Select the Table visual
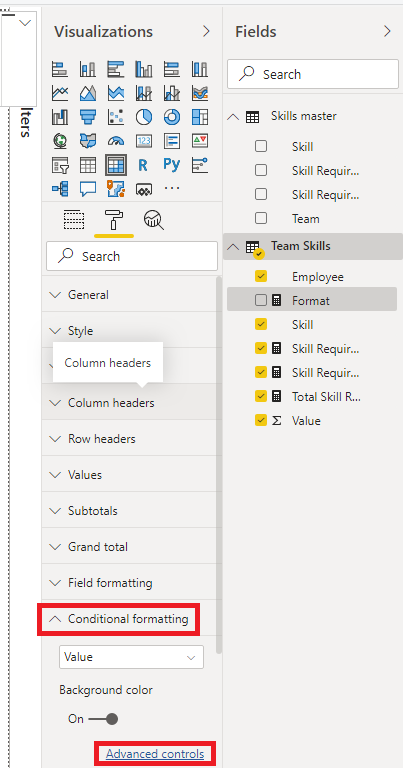The image size is (403, 768). coord(88,165)
